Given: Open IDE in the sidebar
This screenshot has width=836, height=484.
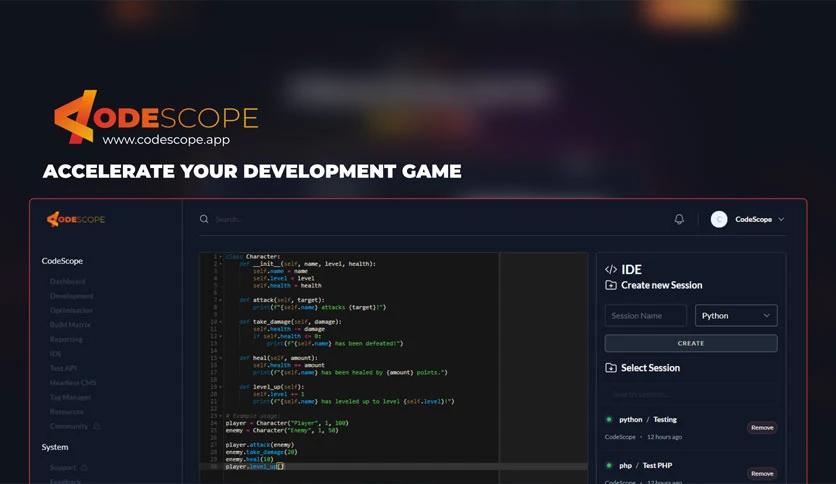Looking at the screenshot, I should point(55,353).
